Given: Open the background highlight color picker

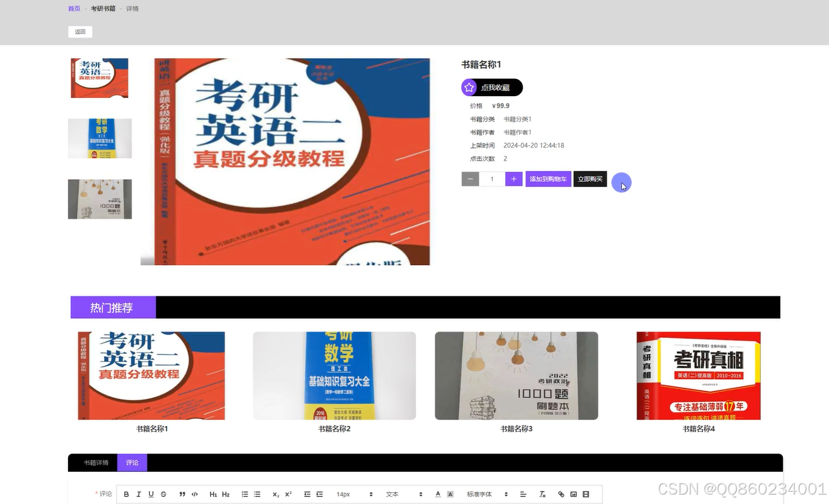Looking at the screenshot, I should coord(450,494).
